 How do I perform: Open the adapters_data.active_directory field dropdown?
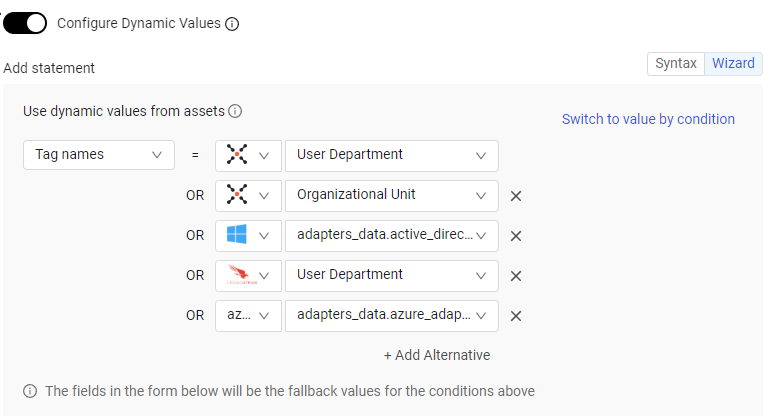tap(391, 235)
